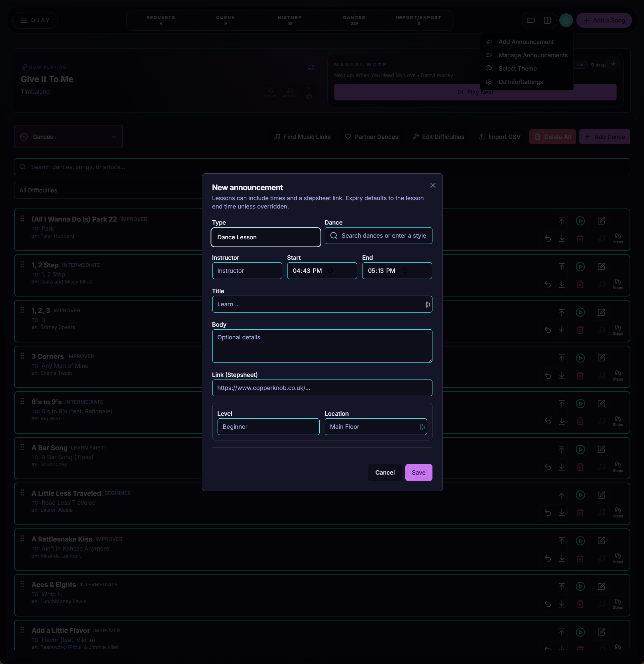Viewport: 644px width, 664px height.
Task: Open the Type dropdown showing Dance Lesson
Action: [265, 237]
